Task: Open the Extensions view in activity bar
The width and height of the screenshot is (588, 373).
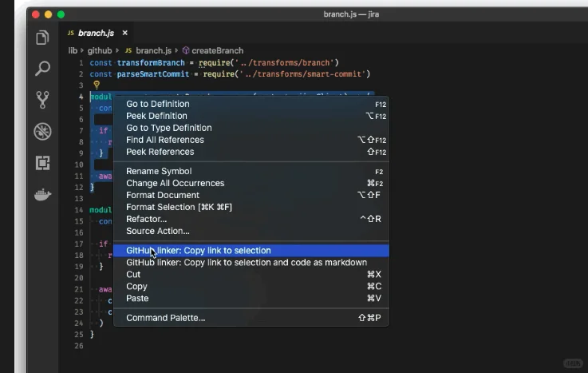Action: pos(42,163)
